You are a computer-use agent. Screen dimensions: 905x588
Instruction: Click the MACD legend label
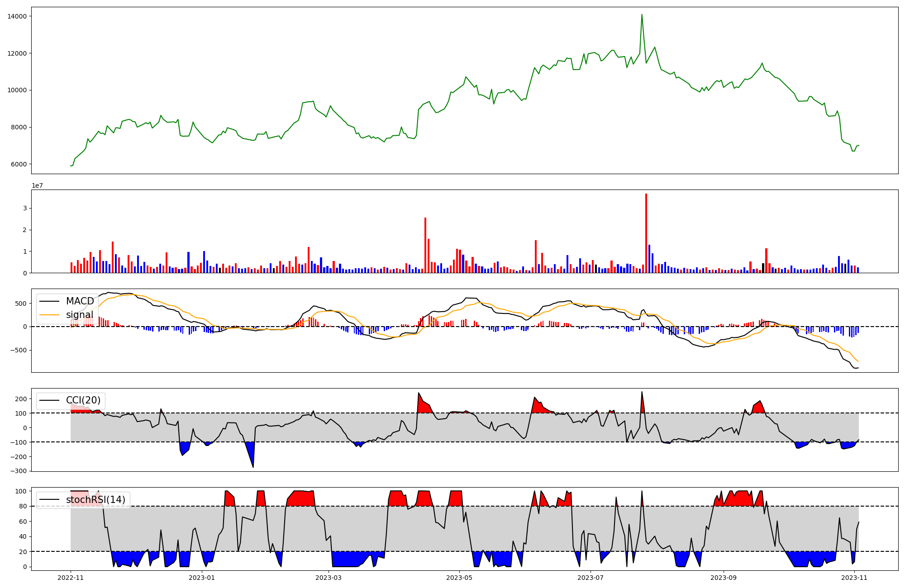80,301
